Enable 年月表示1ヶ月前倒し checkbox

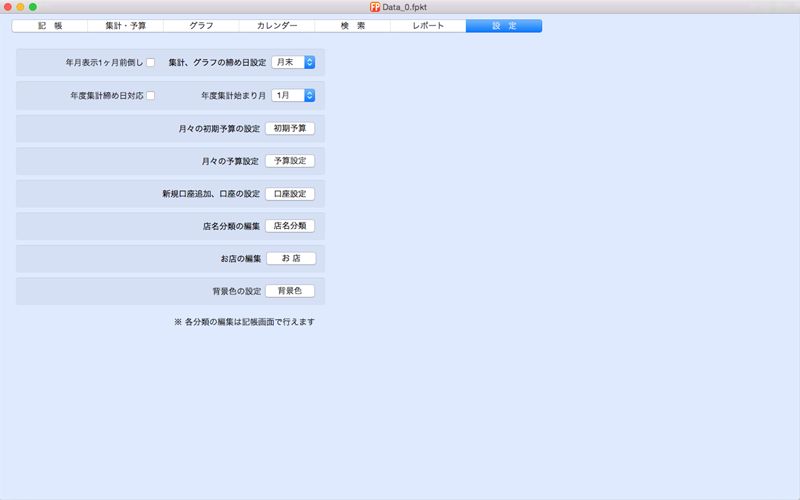pyautogui.click(x=151, y=62)
